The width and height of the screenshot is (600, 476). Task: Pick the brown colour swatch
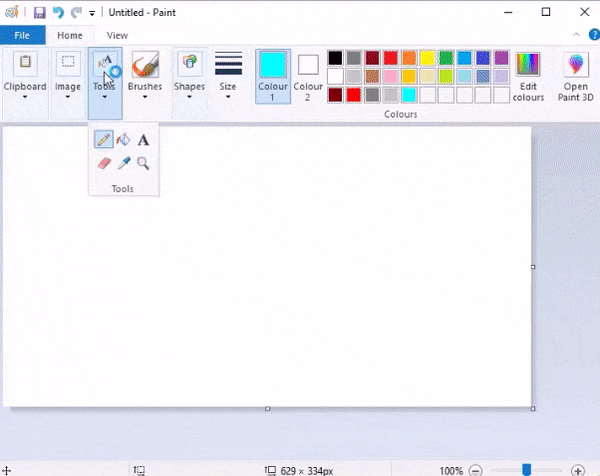[372, 77]
